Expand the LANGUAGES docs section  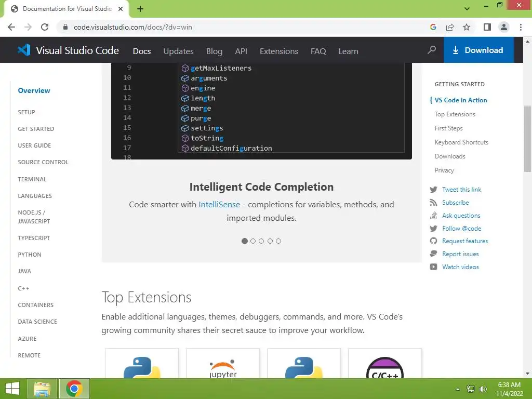[35, 196]
